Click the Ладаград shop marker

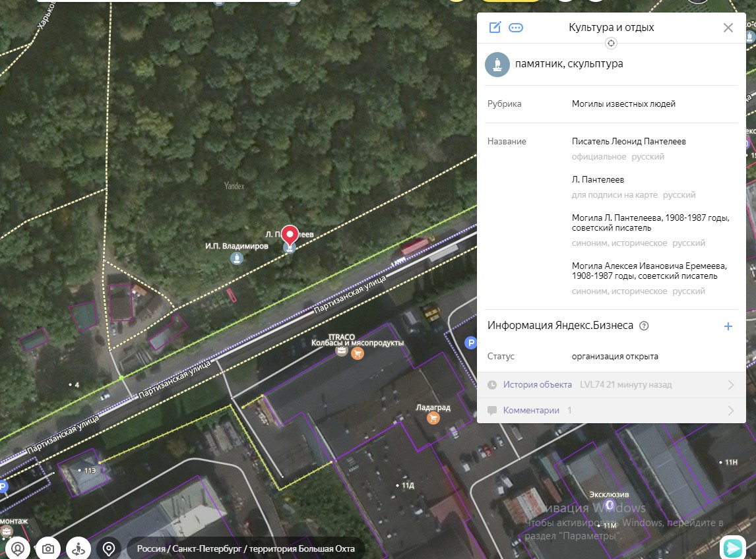[433, 419]
